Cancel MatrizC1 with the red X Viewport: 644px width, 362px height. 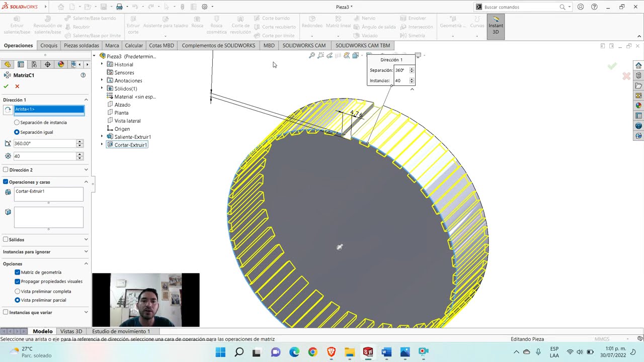click(17, 86)
